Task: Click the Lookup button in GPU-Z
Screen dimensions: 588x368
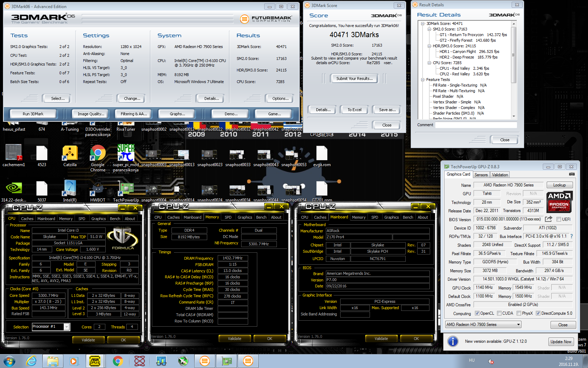Action: pos(559,185)
